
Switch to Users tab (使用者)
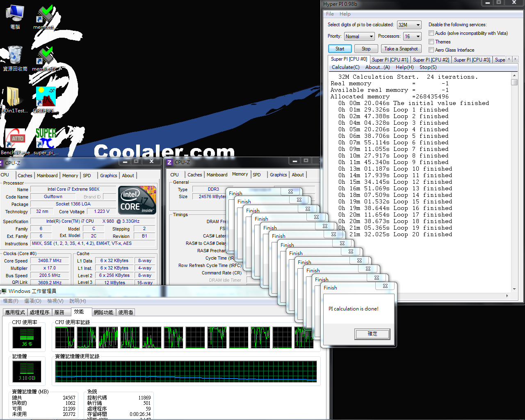pos(126,313)
